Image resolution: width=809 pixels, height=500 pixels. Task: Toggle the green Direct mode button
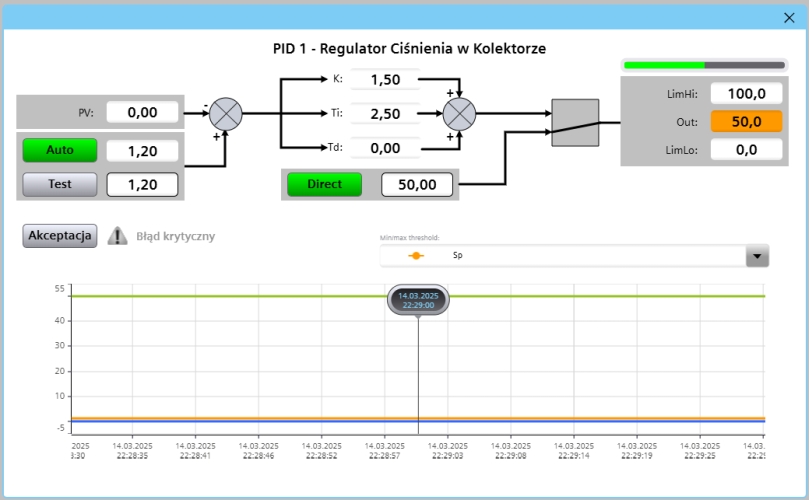(x=324, y=185)
